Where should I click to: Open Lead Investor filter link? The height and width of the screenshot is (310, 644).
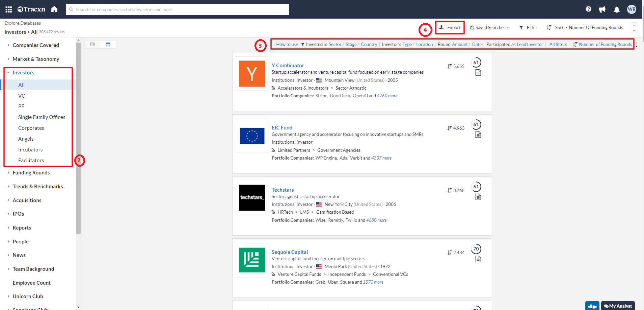coord(530,44)
